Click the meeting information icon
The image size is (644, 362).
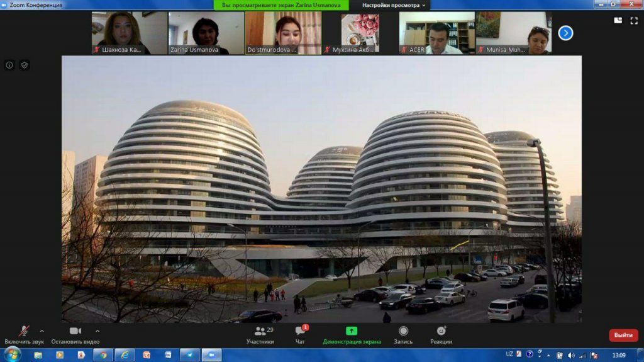9,65
